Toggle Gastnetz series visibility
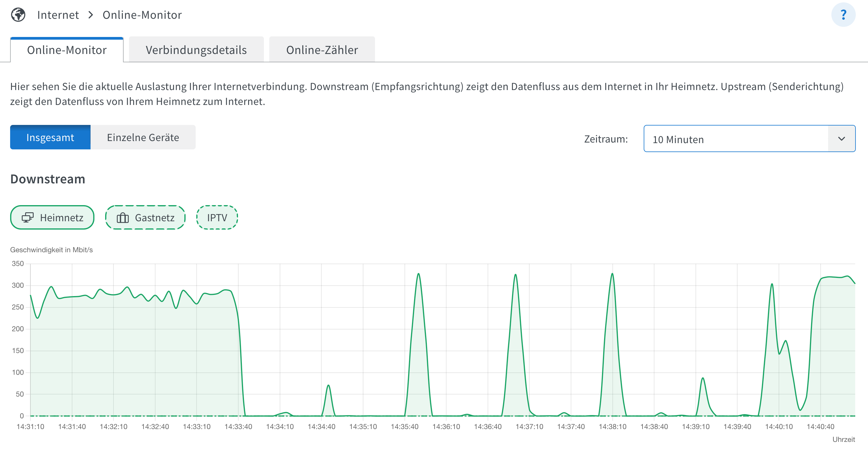 [x=154, y=218]
